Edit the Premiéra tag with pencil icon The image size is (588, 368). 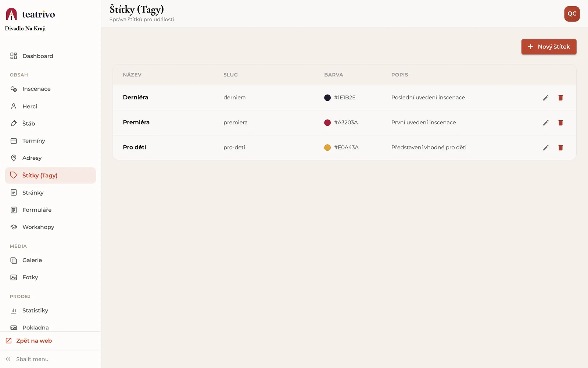[546, 123]
